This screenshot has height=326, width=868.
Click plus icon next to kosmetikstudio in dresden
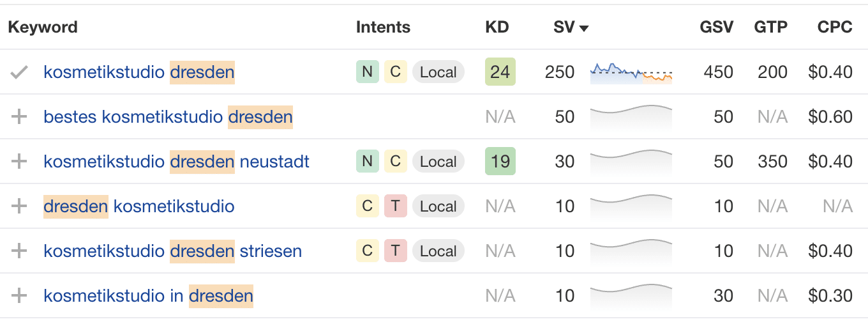pos(20,296)
